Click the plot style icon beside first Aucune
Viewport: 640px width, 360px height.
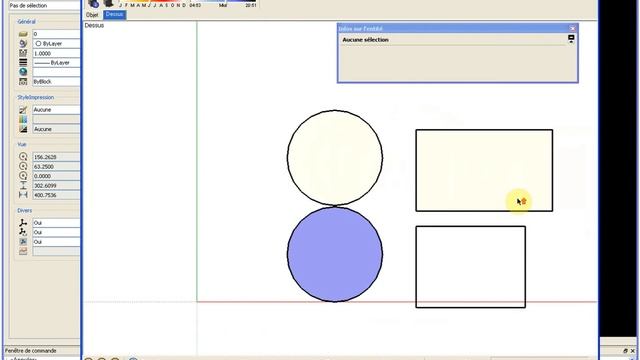23,110
